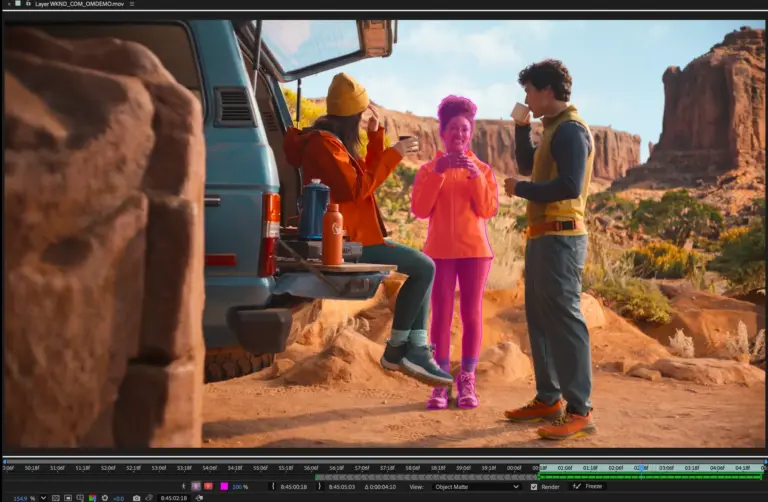Take a snapshot with the camera icon
Image resolution: width=768 pixels, height=502 pixels.
click(x=137, y=498)
